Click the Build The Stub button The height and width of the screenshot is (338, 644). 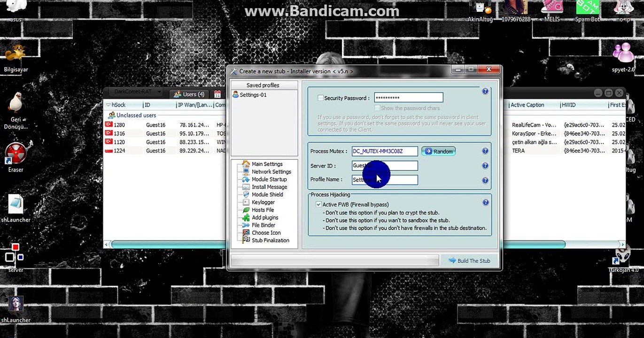(x=469, y=261)
